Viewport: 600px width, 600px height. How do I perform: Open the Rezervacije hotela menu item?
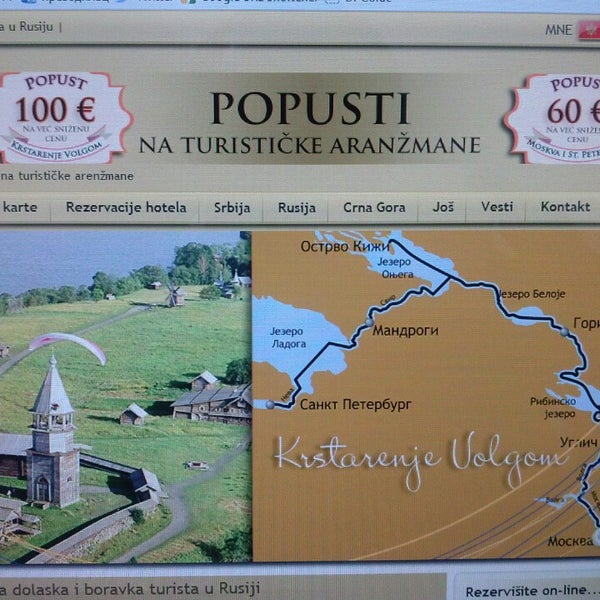(x=126, y=207)
